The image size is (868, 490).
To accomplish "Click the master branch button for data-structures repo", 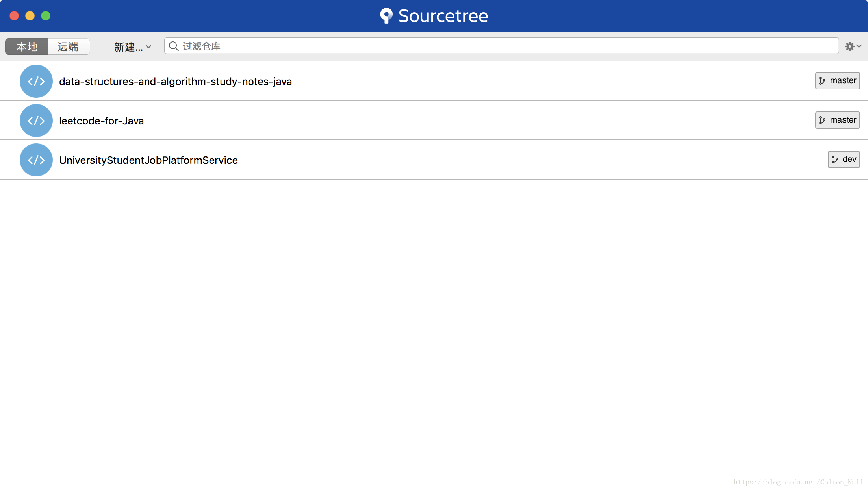I will coord(837,81).
